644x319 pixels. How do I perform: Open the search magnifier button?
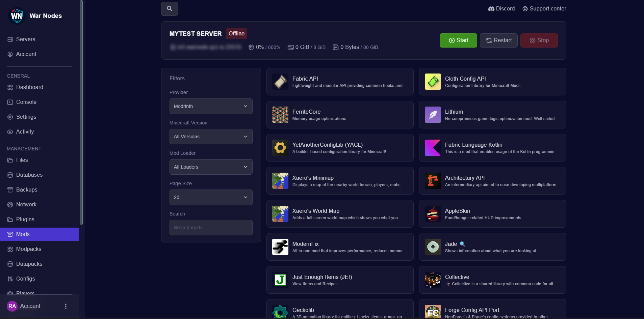(x=170, y=9)
